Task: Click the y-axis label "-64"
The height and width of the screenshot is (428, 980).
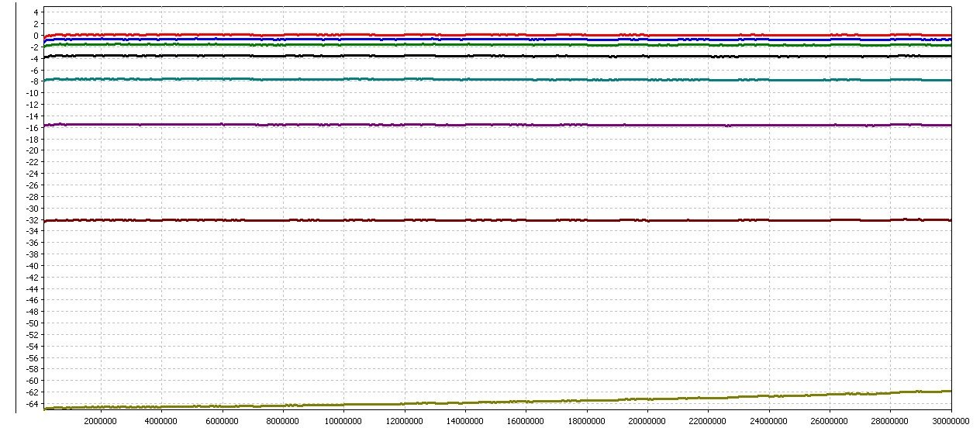Action: [32, 403]
